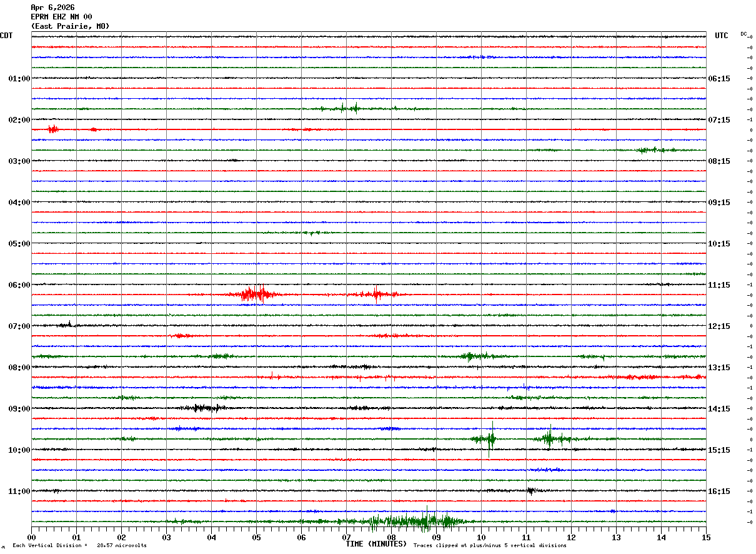This screenshot has height=554, width=756.
Task: Click the Each Vertical Division scale note
Action: [x=79, y=546]
